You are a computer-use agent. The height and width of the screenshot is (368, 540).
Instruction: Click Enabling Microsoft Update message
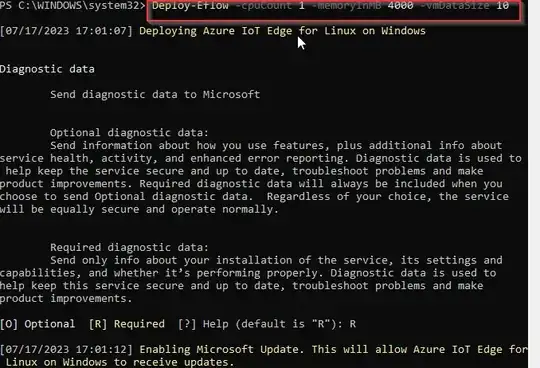(264, 356)
